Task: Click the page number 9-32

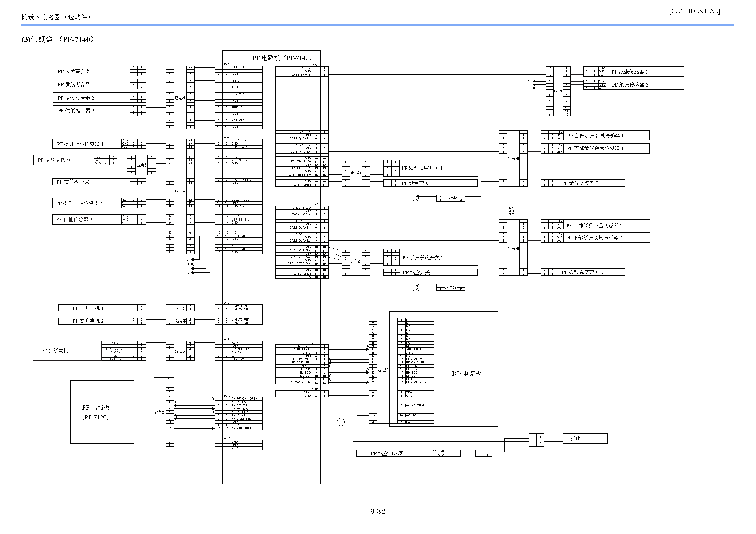Action: (378, 511)
